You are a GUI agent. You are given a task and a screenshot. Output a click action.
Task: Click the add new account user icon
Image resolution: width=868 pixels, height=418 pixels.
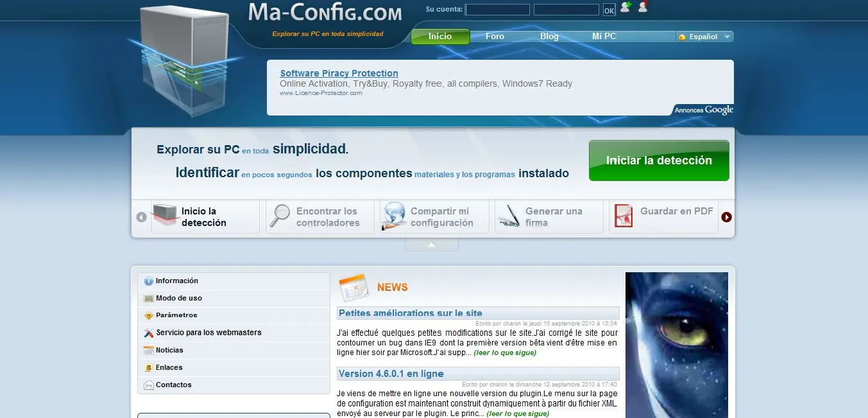pyautogui.click(x=625, y=7)
